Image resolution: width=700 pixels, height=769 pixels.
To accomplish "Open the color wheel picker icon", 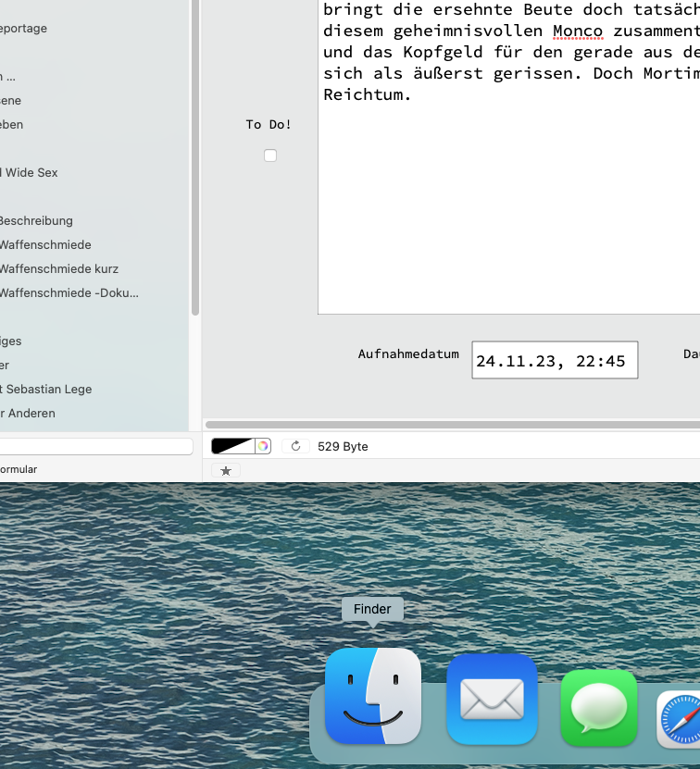I will point(263,446).
